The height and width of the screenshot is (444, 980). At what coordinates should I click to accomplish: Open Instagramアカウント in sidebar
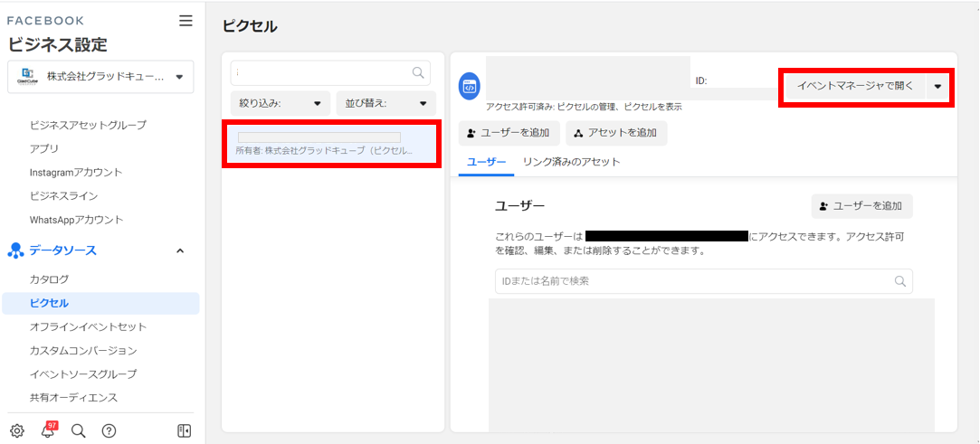[76, 173]
